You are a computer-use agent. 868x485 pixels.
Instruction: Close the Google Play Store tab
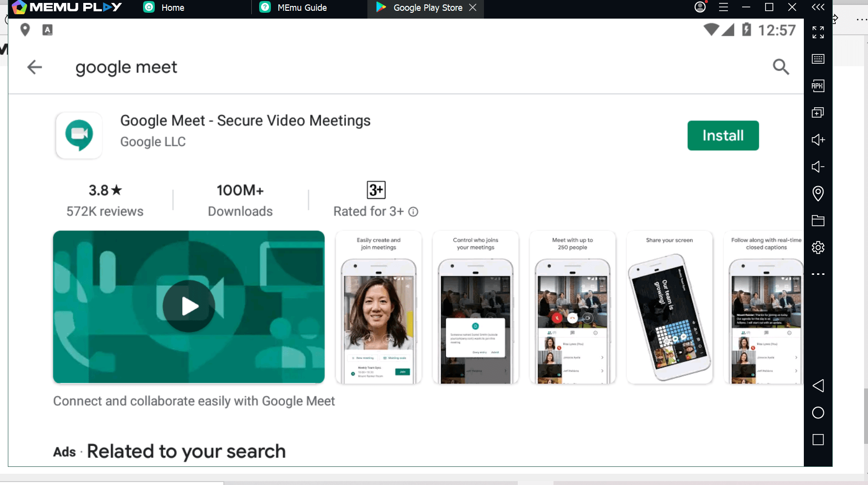point(473,7)
